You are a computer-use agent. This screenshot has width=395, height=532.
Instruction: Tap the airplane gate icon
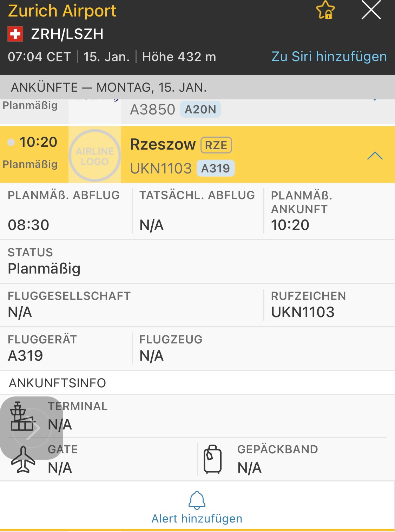(x=23, y=459)
